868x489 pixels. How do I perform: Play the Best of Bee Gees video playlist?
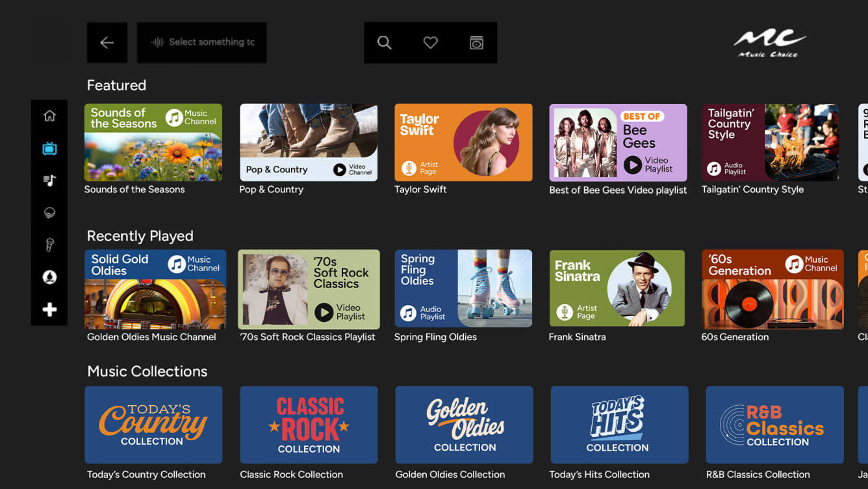pos(618,142)
